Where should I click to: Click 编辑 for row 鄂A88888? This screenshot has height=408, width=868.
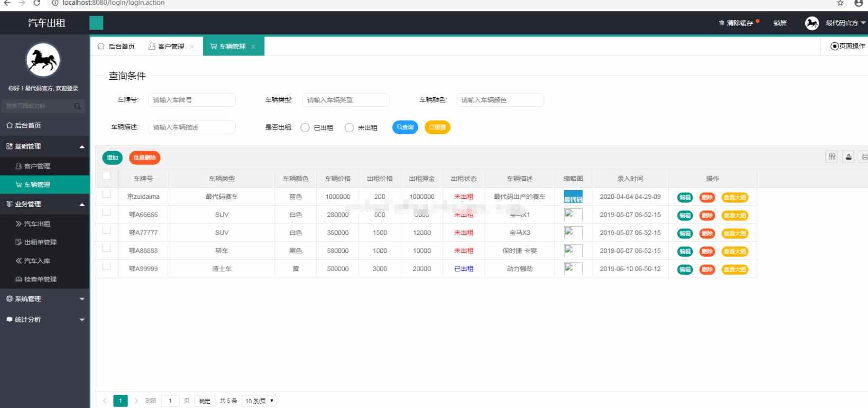(685, 251)
